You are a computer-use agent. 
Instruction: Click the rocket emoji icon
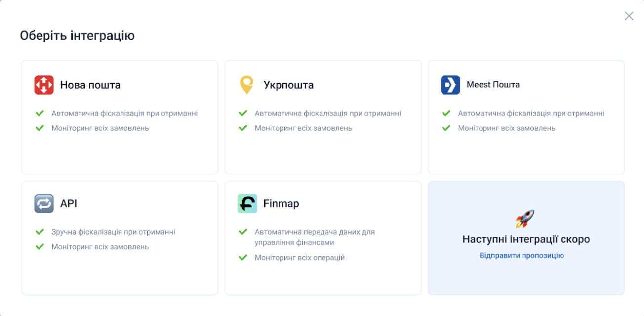(525, 218)
